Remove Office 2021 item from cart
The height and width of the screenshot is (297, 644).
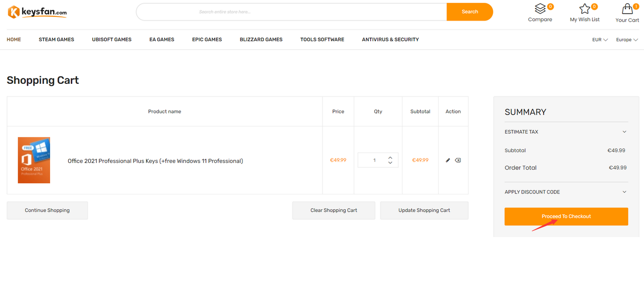(458, 160)
